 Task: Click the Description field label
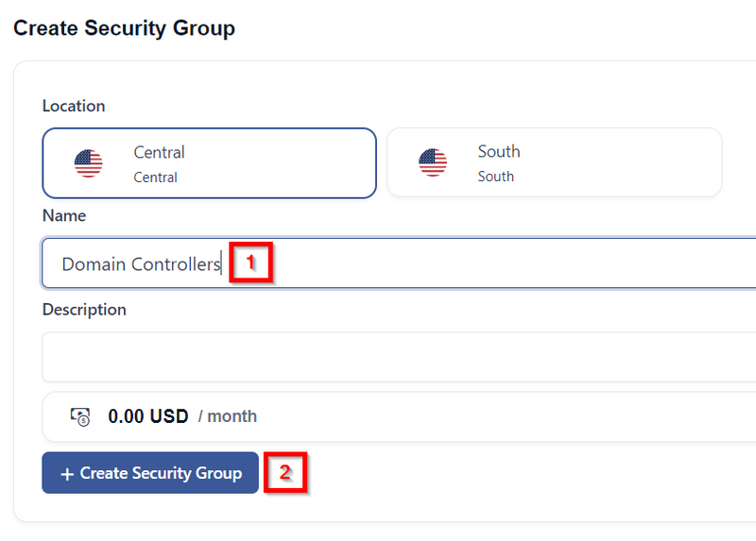(x=84, y=310)
